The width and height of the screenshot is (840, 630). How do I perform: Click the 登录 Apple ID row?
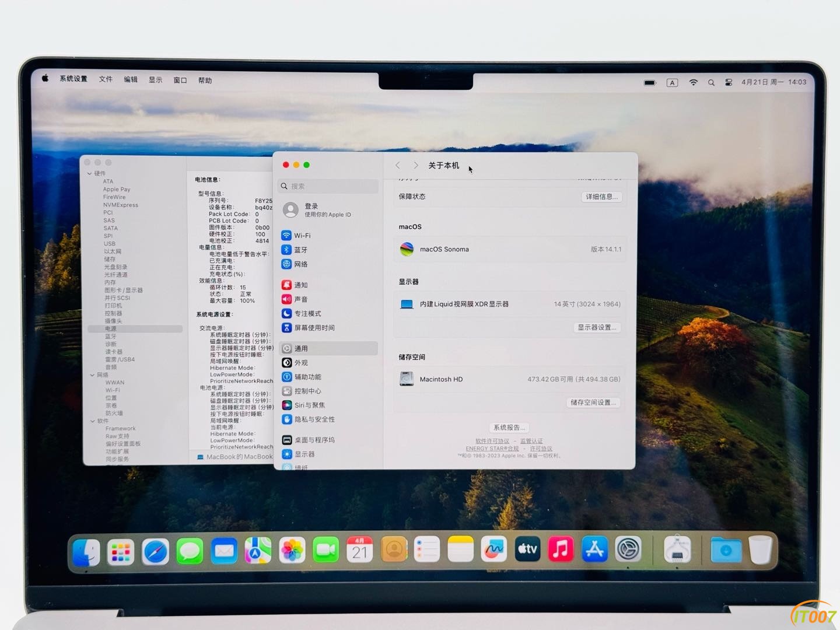coord(328,210)
